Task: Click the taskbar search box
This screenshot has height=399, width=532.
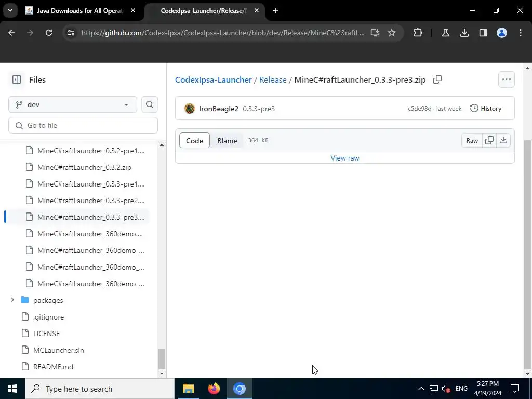Action: (x=99, y=389)
